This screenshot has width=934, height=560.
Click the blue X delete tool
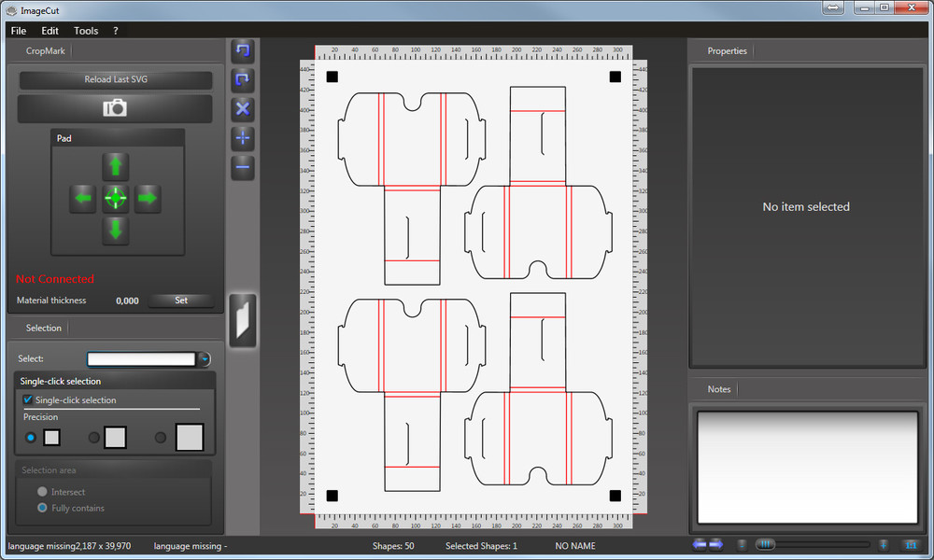tap(243, 108)
